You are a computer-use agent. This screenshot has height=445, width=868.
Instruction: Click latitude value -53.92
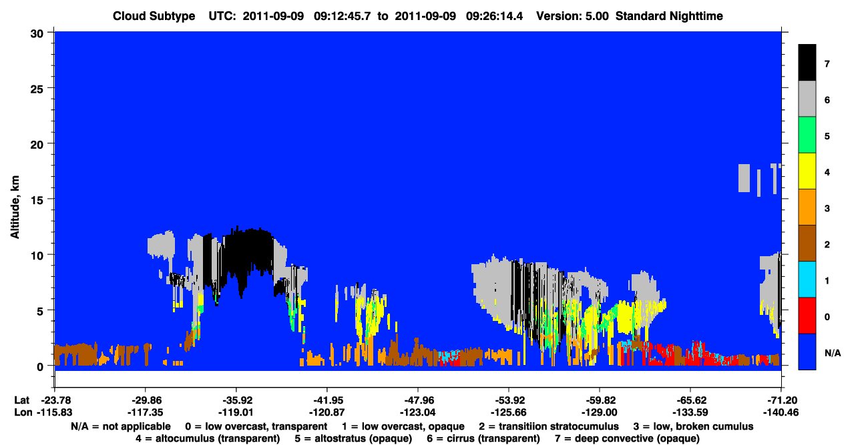point(508,400)
